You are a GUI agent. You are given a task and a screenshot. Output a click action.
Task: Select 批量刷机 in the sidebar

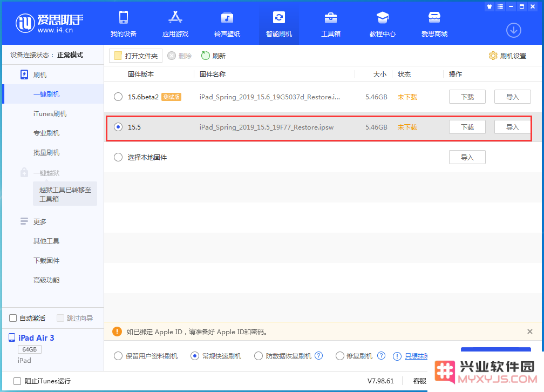click(46, 152)
